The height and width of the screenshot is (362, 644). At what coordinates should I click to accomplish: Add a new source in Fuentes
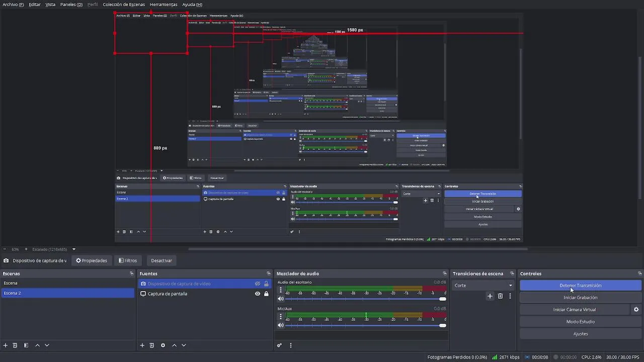[142, 345]
